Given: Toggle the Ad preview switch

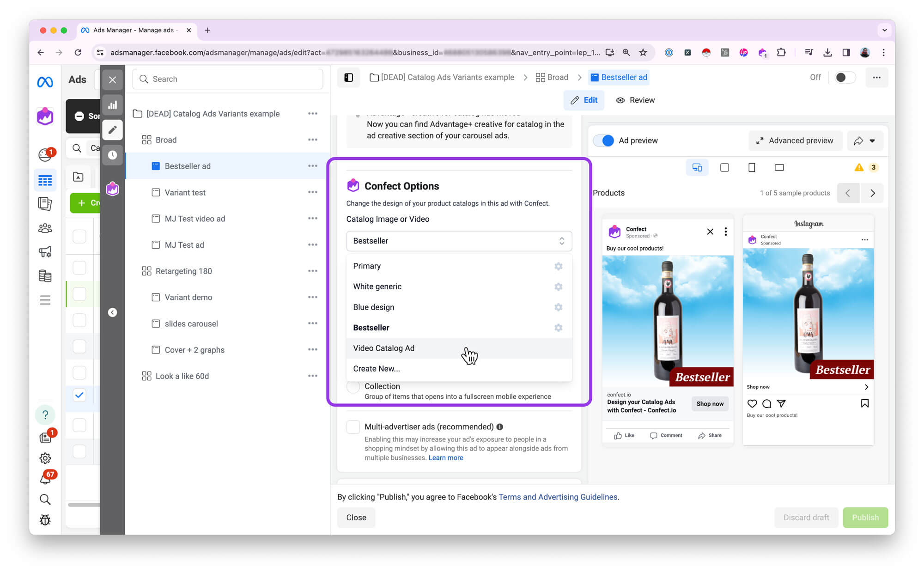Looking at the screenshot, I should (604, 140).
